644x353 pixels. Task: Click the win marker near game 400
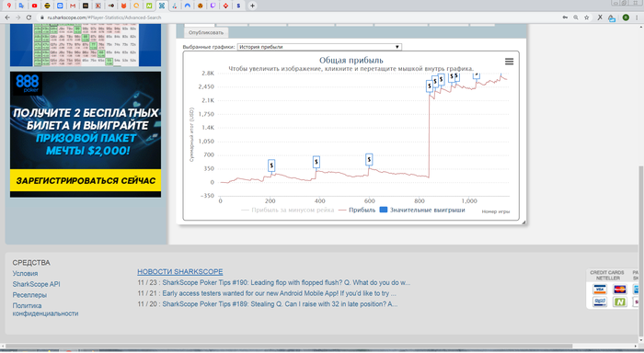(316, 162)
